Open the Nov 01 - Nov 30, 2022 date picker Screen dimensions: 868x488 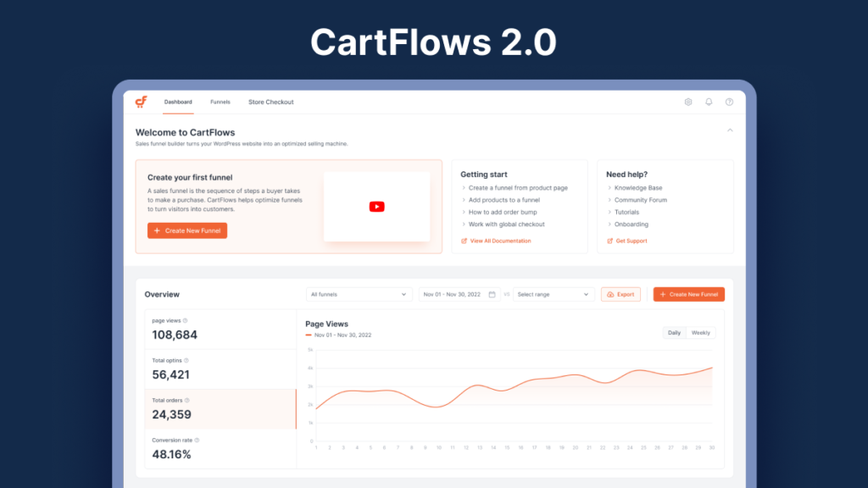pyautogui.click(x=459, y=294)
